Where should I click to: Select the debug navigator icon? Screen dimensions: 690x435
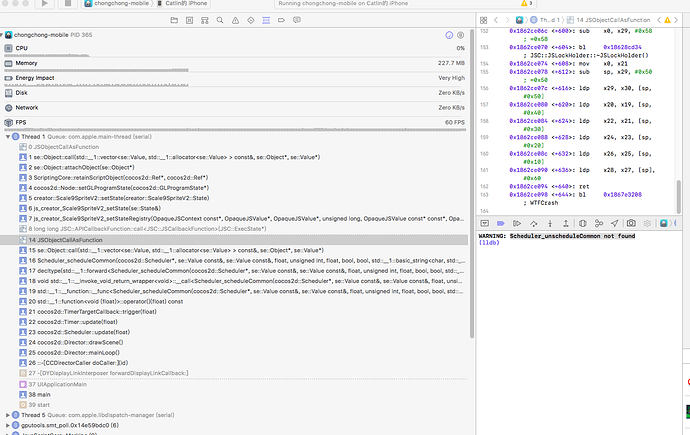coord(266,20)
